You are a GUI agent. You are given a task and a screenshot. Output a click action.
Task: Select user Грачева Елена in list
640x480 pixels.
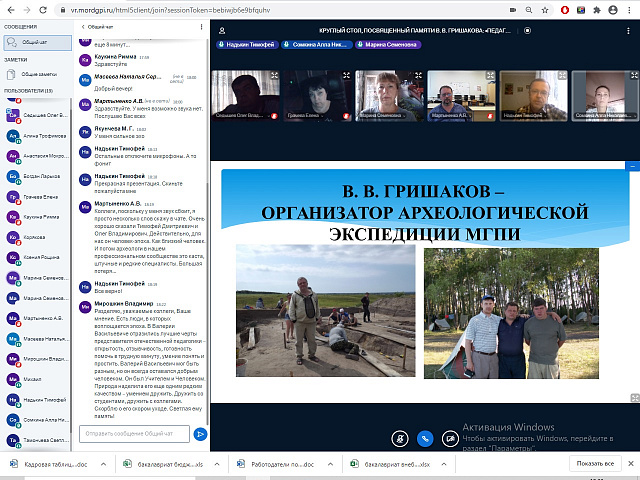click(38, 197)
